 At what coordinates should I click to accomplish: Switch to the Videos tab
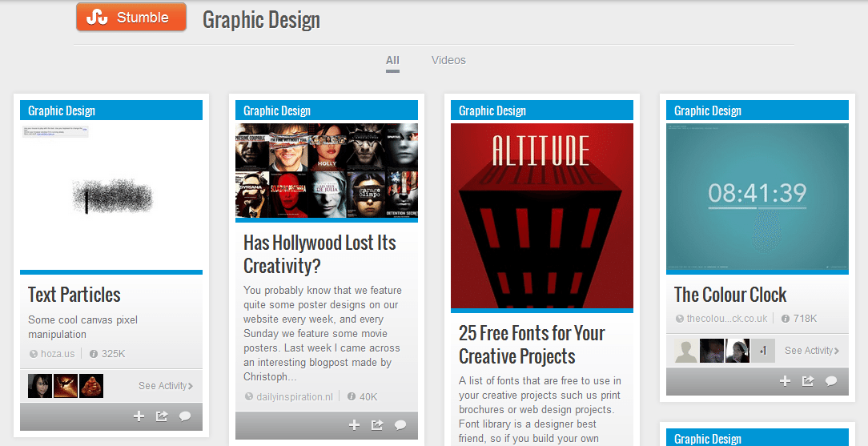448,60
